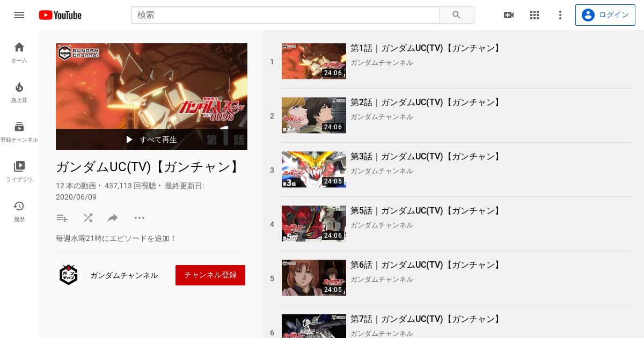
Task: Click the search magnifier button
Action: click(457, 15)
